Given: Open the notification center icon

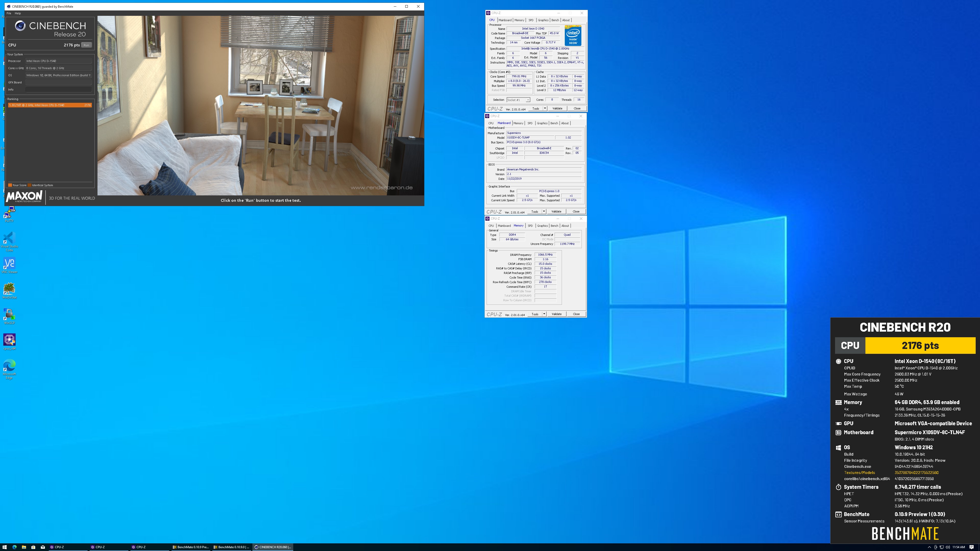Looking at the screenshot, I should (972, 547).
